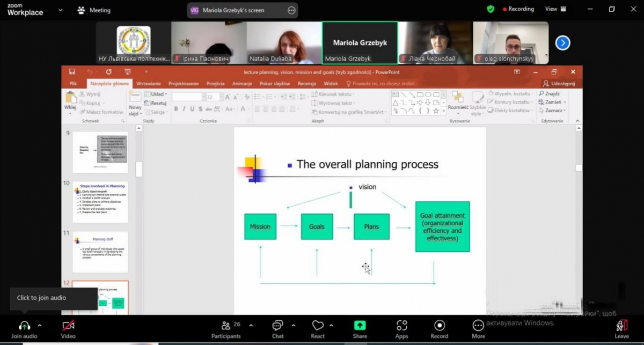Screen dimensions: 644x345
Task: Click the Record icon in toolbar
Action: click(x=439, y=326)
